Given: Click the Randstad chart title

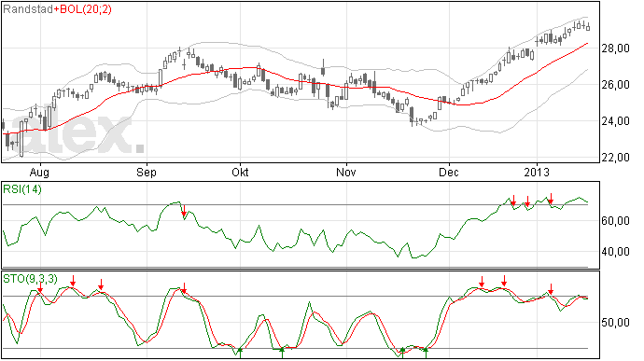Looking at the screenshot, I should (x=28, y=9).
